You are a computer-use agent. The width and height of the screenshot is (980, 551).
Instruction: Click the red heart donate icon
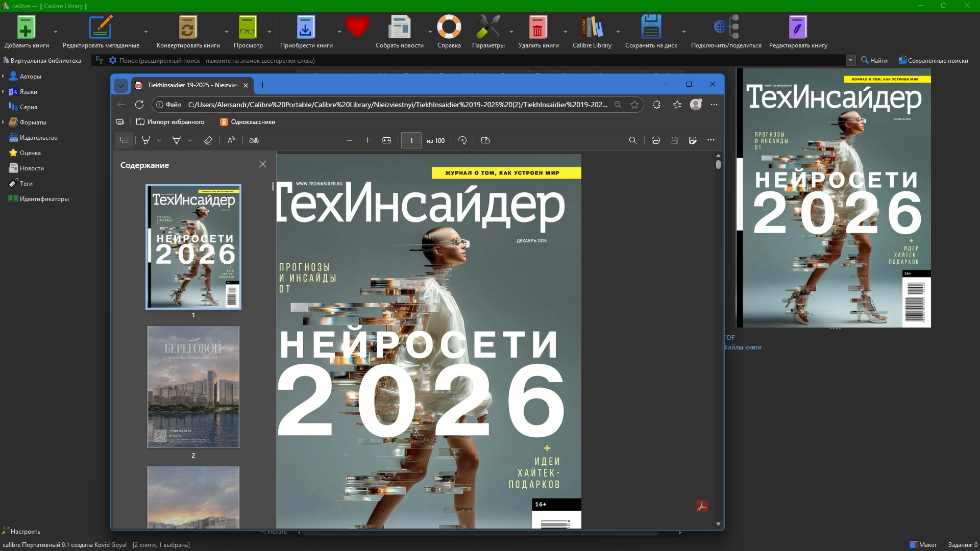tap(357, 26)
